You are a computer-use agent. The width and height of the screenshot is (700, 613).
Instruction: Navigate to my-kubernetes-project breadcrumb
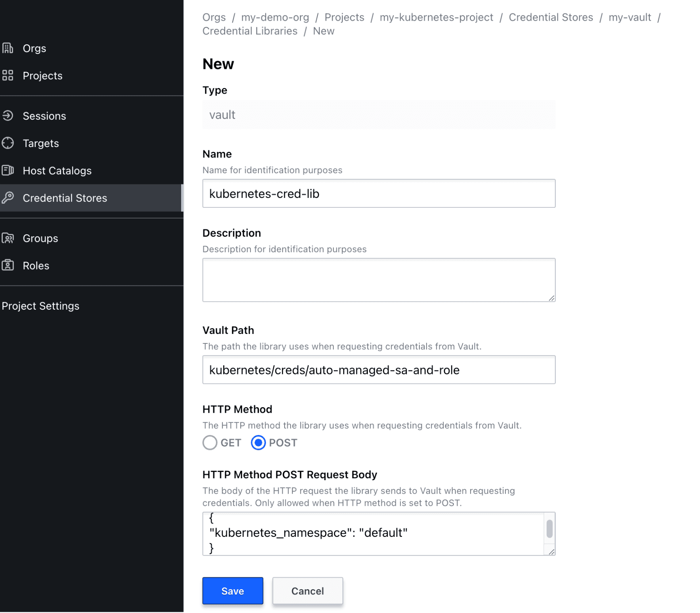436,17
